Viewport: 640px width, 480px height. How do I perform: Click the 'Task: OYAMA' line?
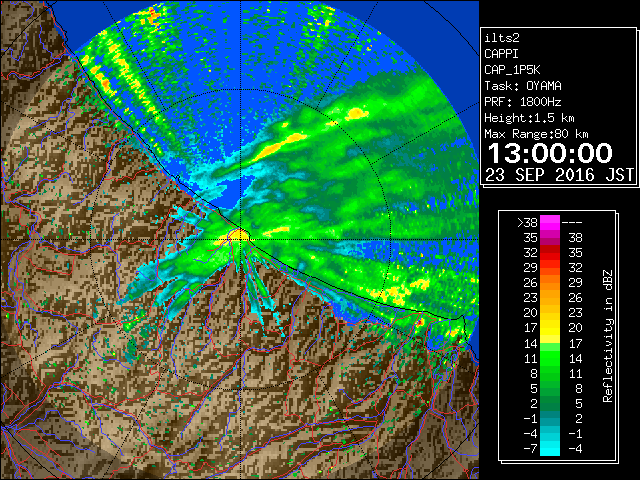[523, 86]
